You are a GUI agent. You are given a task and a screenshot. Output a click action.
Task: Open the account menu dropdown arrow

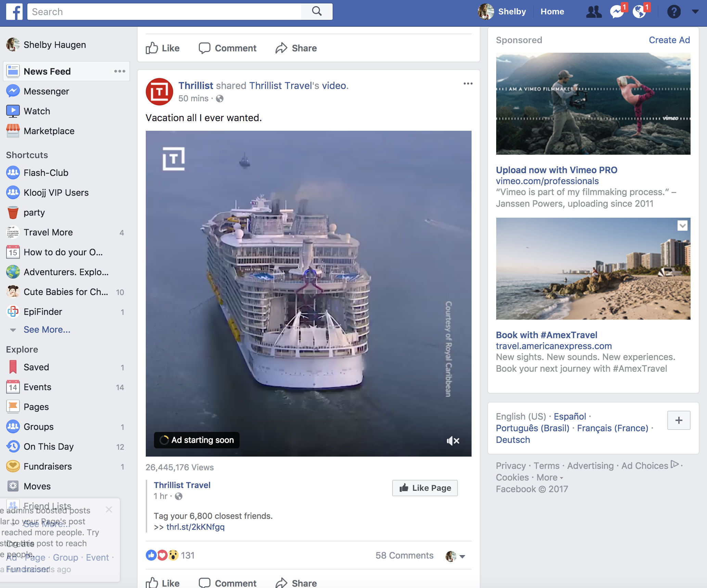tap(695, 12)
